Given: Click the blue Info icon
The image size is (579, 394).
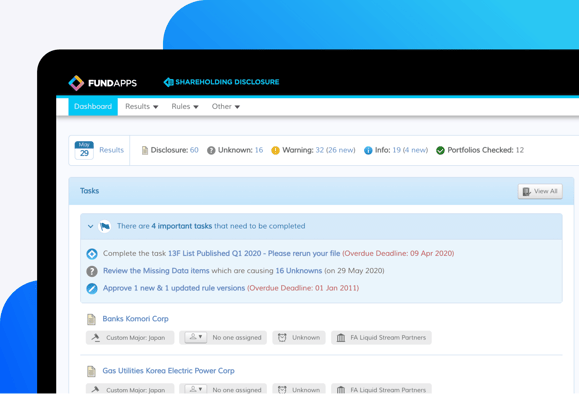Looking at the screenshot, I should (x=368, y=150).
